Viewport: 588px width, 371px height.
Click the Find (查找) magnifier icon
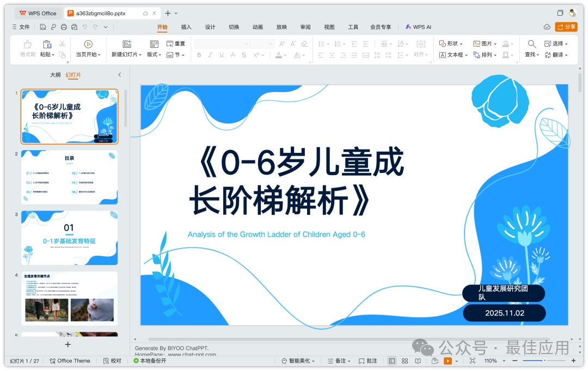[531, 44]
